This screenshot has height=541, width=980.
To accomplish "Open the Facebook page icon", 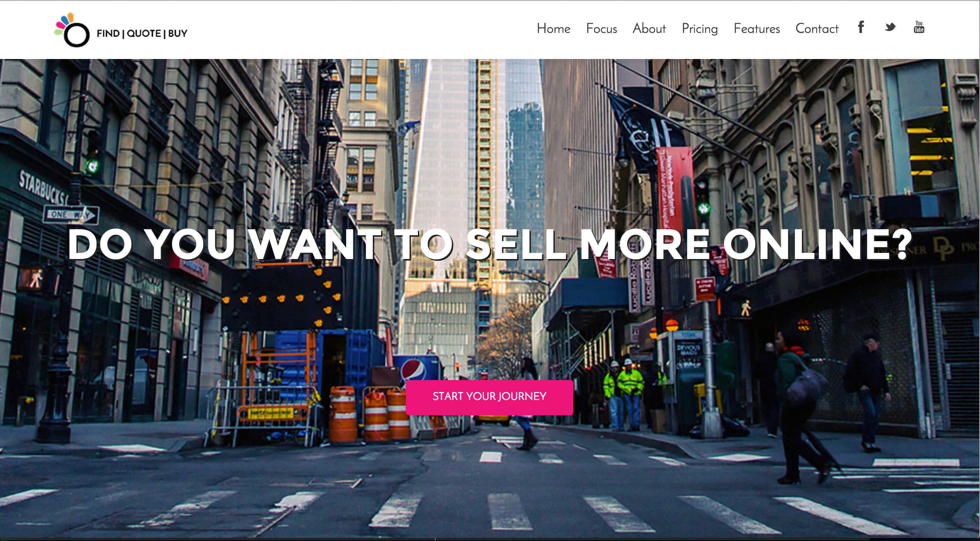I will coord(861,27).
